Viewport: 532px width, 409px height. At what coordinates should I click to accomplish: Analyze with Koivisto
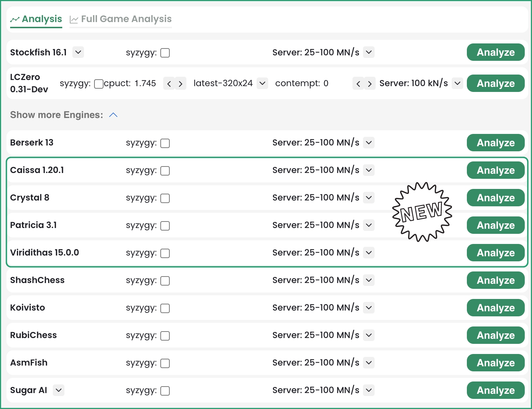point(495,308)
